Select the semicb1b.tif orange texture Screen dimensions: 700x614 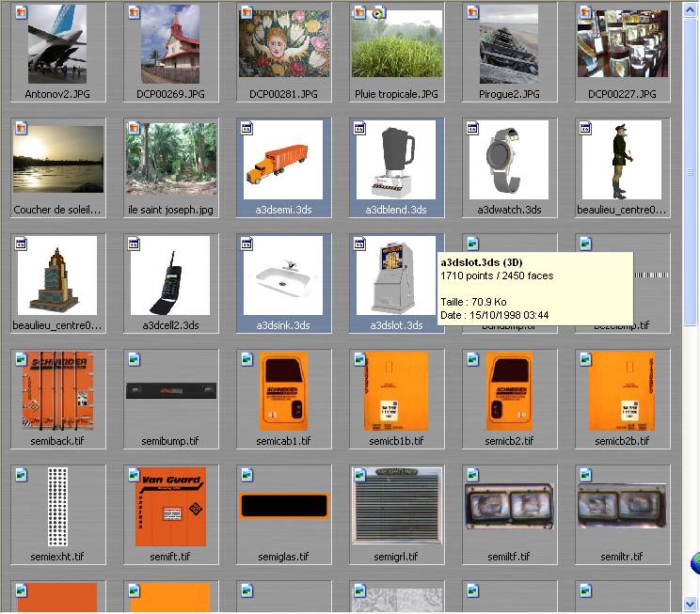[396, 391]
